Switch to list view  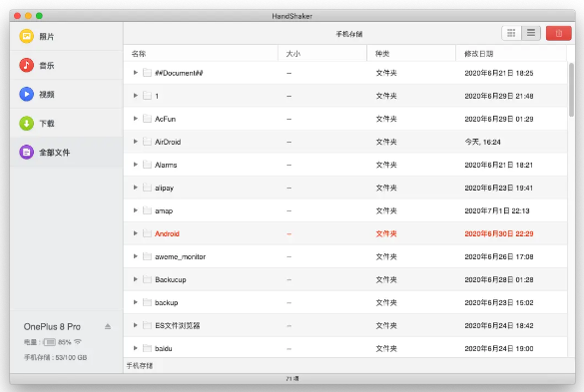(531, 33)
